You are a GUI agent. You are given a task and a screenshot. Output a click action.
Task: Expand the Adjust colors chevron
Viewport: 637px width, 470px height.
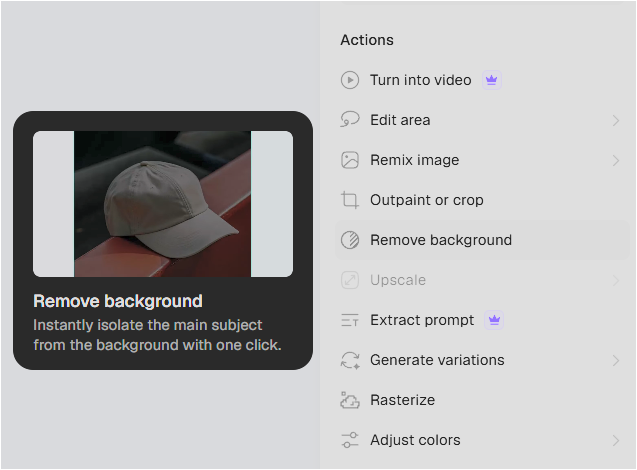click(x=616, y=440)
